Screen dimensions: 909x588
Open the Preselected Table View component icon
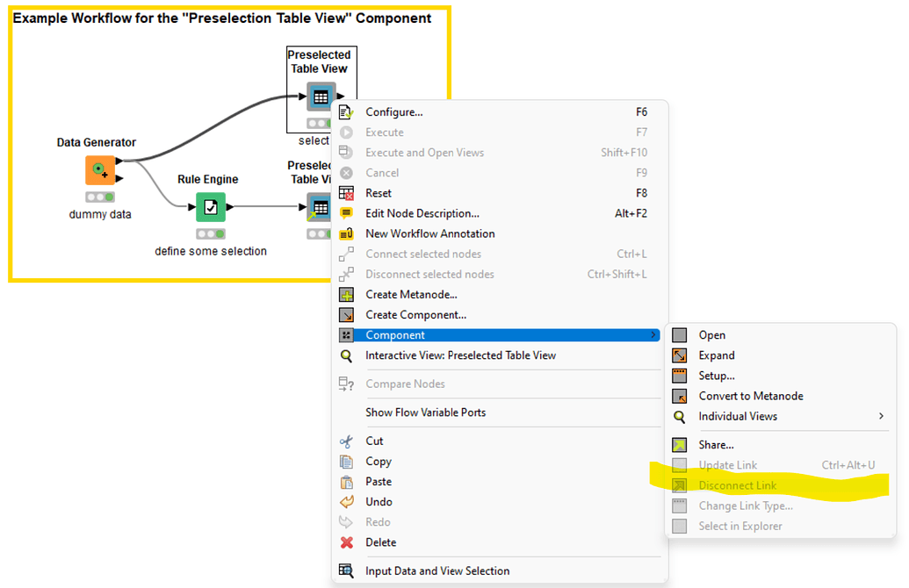point(321,97)
